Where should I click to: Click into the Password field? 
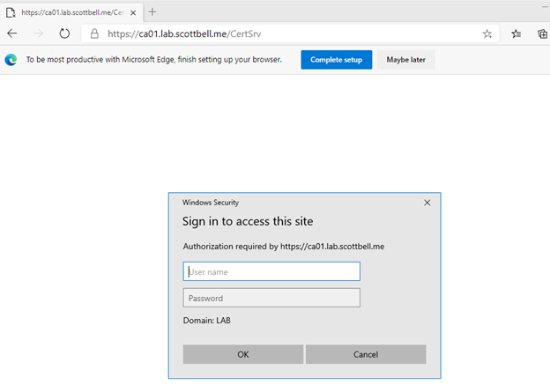(271, 298)
